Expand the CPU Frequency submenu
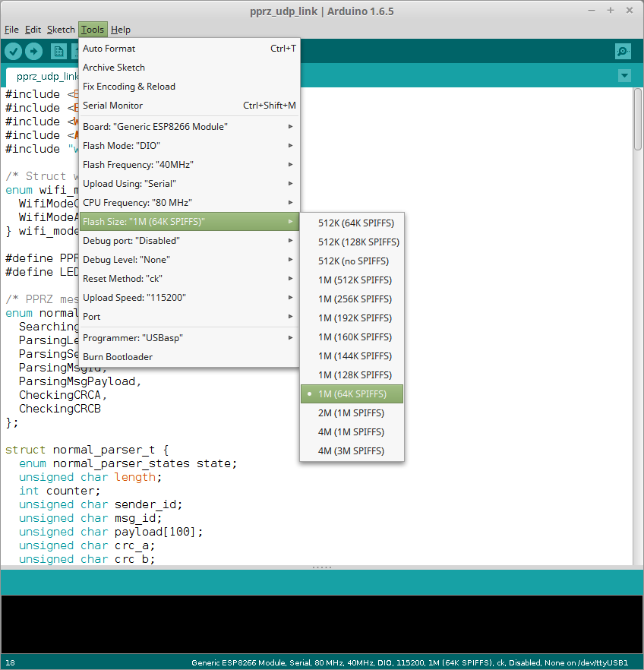The width and height of the screenshot is (644, 670). click(x=189, y=203)
